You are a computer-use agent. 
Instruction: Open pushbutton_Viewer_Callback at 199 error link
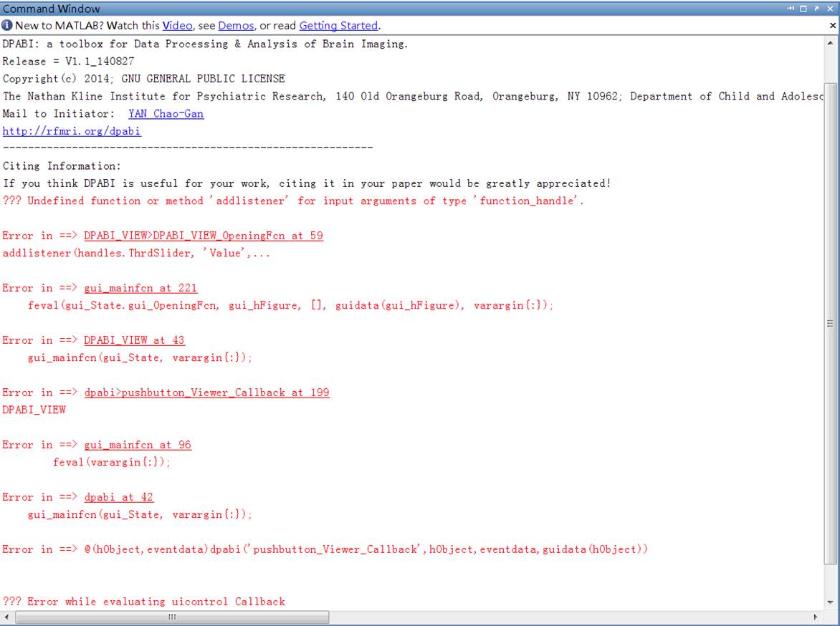[x=207, y=393]
